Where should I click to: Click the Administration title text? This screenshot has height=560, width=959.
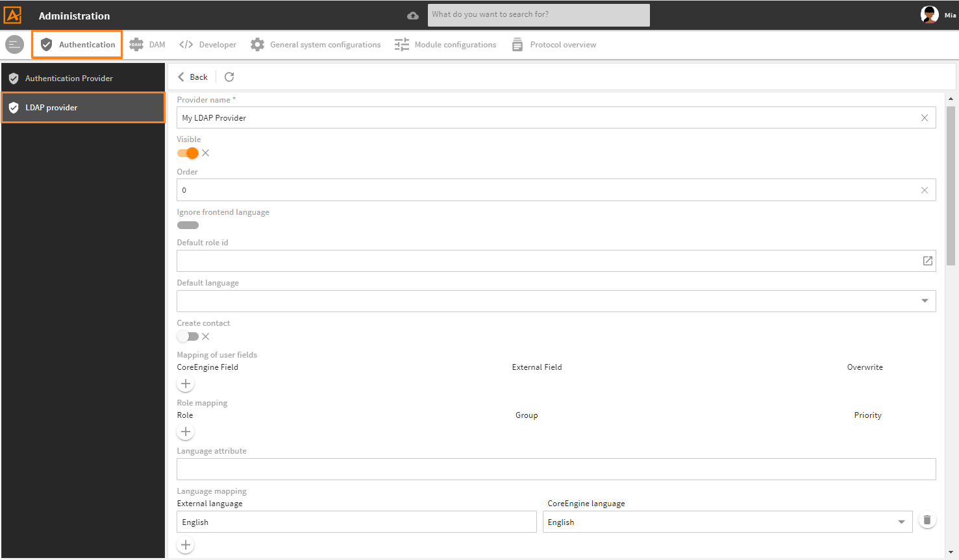(x=74, y=16)
